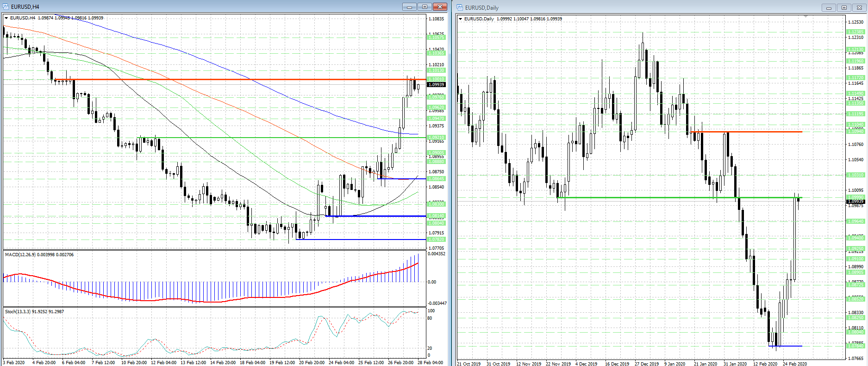Image resolution: width=868 pixels, height=366 pixels.
Task: Click the '10 Feb 20:00' time label in H4 chart
Action: point(134,363)
